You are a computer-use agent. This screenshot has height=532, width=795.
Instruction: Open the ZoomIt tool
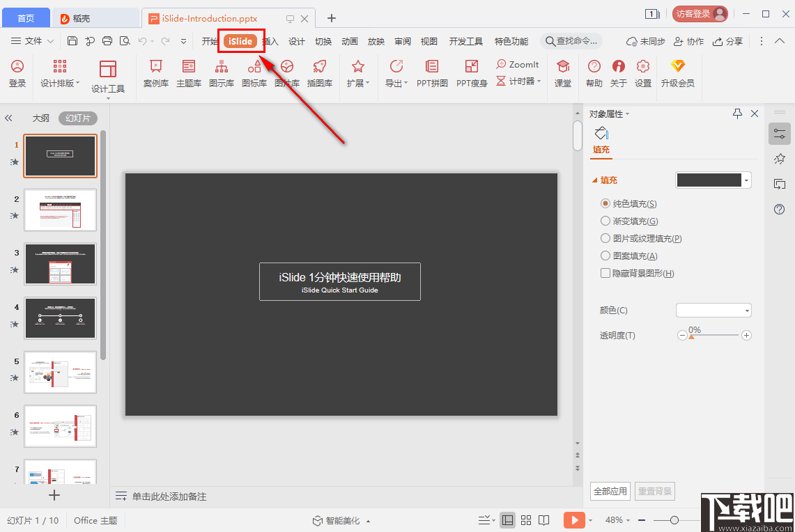(518, 64)
